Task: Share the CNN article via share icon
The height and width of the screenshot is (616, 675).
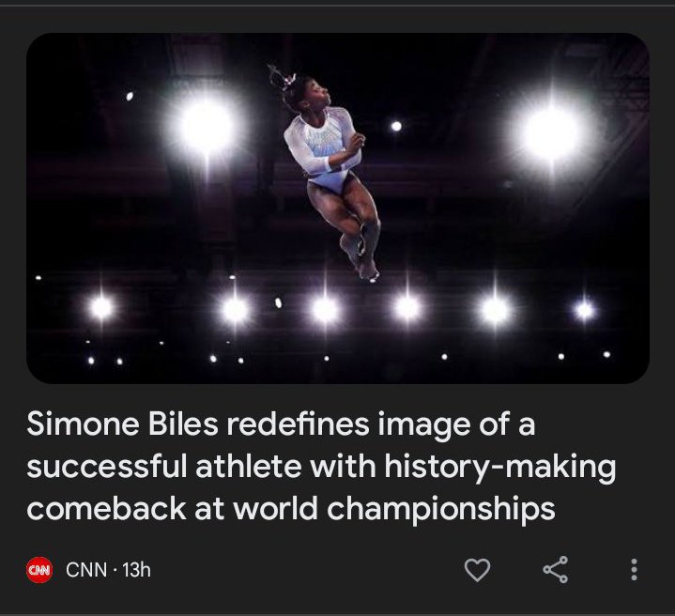Action: pyautogui.click(x=556, y=569)
